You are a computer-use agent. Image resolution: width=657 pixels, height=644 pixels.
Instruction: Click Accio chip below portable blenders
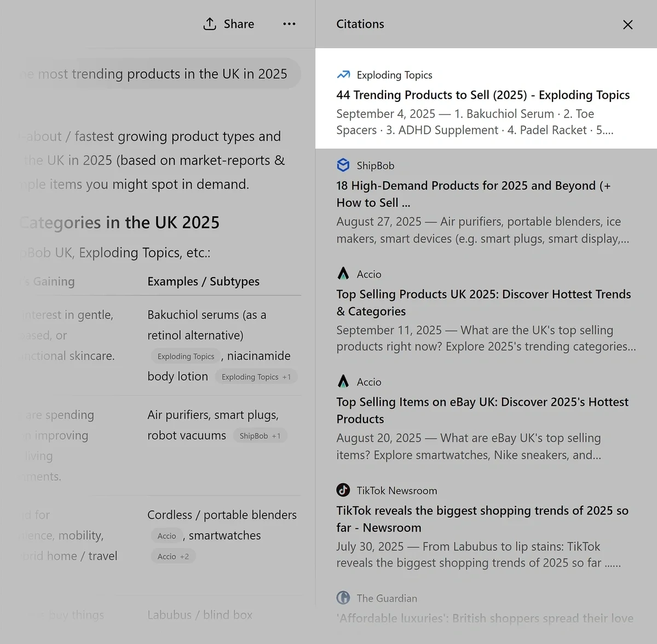(x=166, y=536)
